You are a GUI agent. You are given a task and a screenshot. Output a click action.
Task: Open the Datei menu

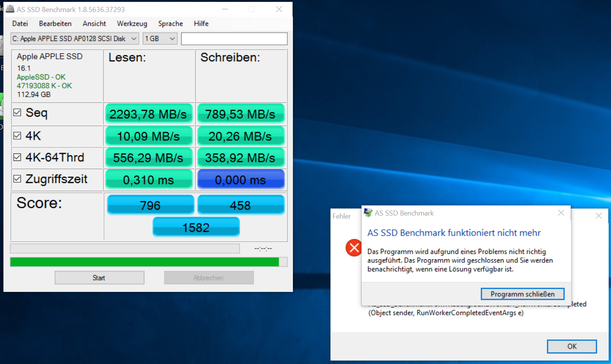pos(20,24)
